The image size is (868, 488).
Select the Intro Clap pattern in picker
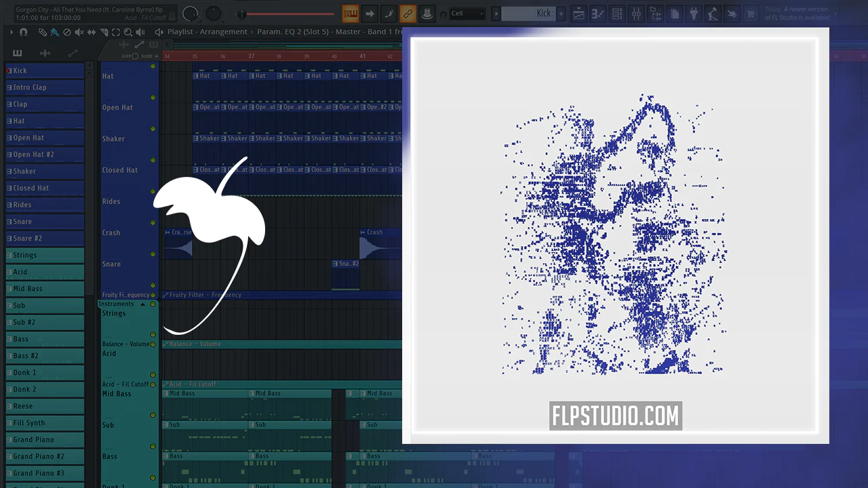45,87
